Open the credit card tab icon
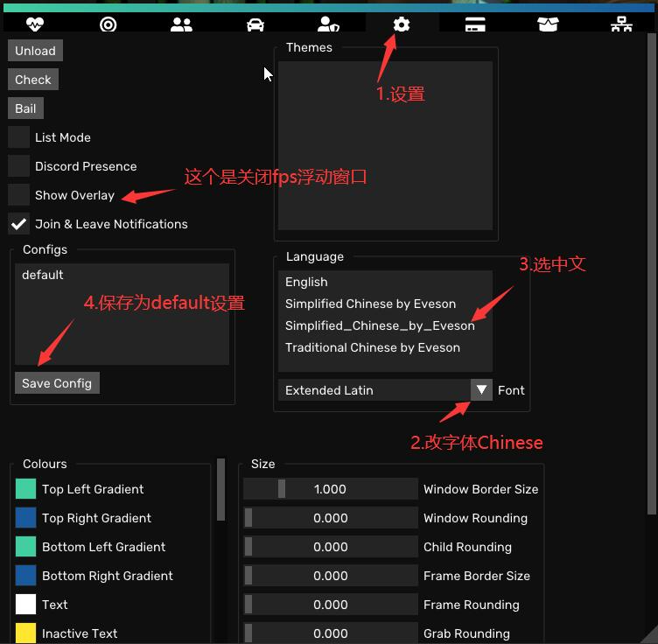The width and height of the screenshot is (658, 644). point(475,24)
